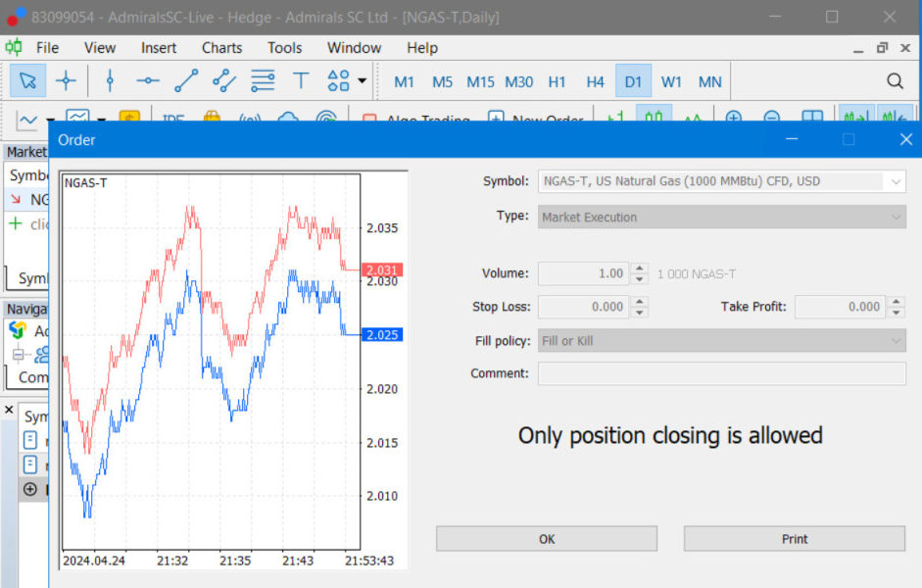Set timeframe to M15
The height and width of the screenshot is (588, 922).
[480, 82]
